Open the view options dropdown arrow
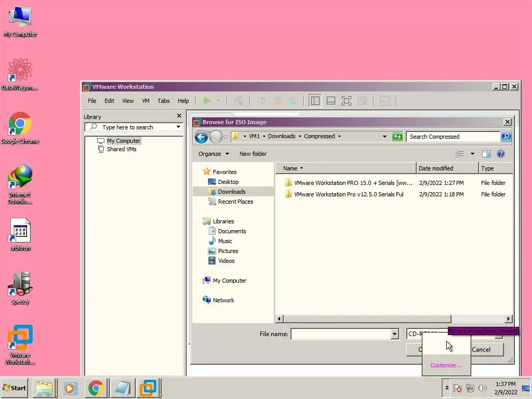Viewport: 532px width, 399px height. [x=472, y=154]
